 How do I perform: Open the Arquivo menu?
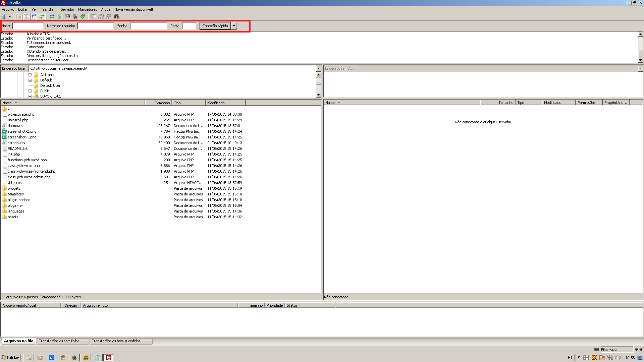[8, 9]
